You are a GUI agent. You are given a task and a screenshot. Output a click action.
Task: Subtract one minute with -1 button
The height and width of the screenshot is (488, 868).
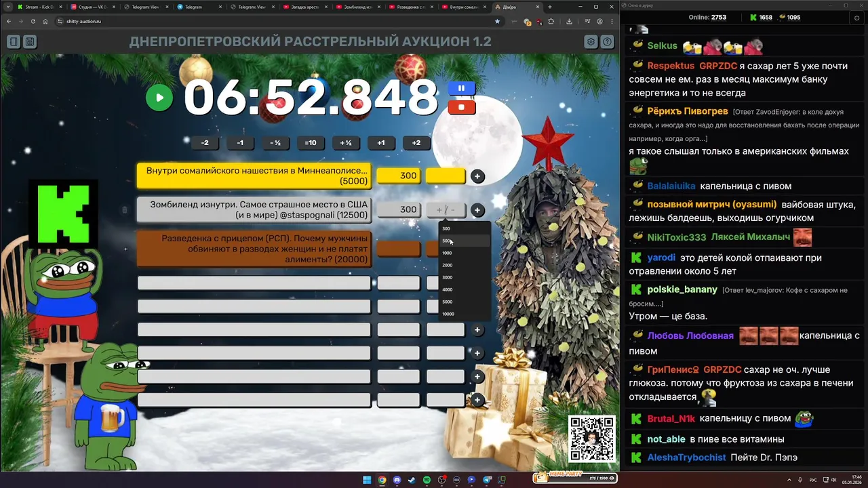point(240,143)
